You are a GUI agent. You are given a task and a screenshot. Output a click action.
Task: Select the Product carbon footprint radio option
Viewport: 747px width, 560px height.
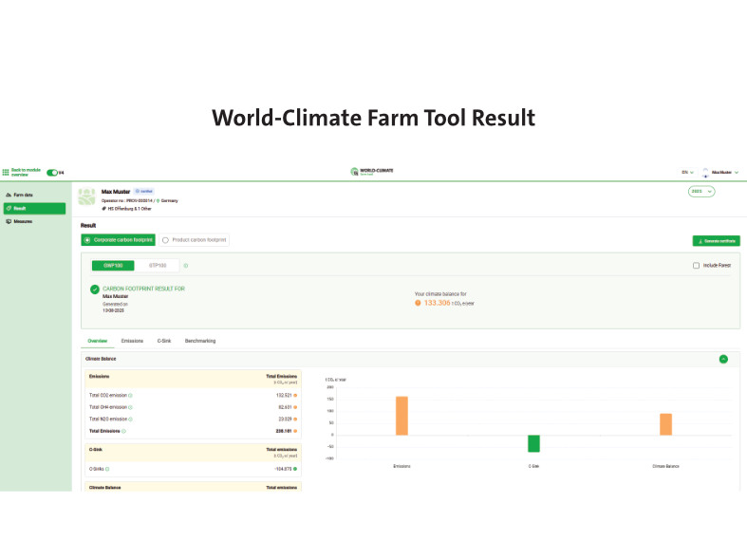click(166, 241)
